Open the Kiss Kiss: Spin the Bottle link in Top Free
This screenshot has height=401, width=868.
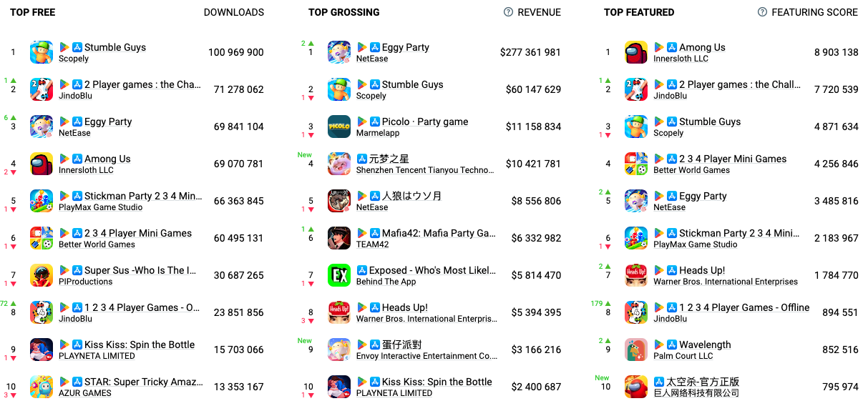tap(140, 345)
